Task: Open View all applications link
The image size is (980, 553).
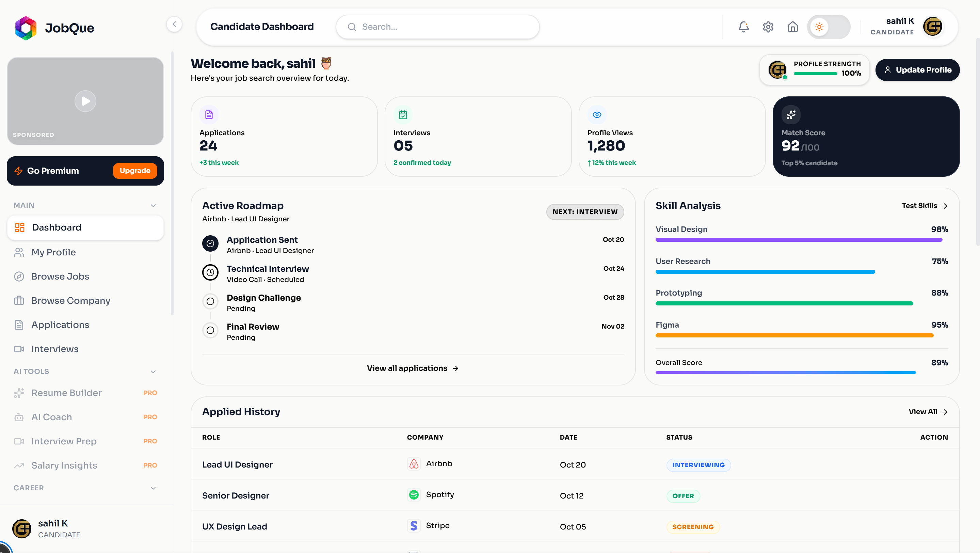Action: [413, 368]
